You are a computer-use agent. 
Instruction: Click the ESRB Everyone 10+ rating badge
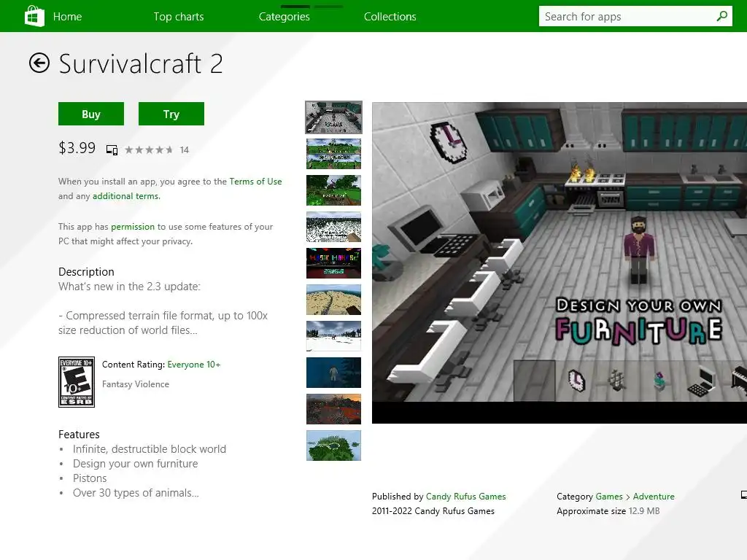pyautogui.click(x=76, y=382)
